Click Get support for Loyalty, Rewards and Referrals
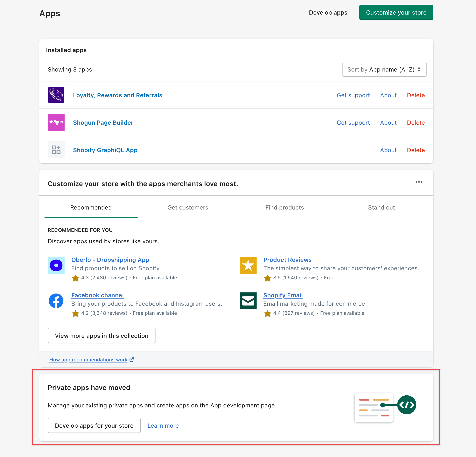 [353, 95]
